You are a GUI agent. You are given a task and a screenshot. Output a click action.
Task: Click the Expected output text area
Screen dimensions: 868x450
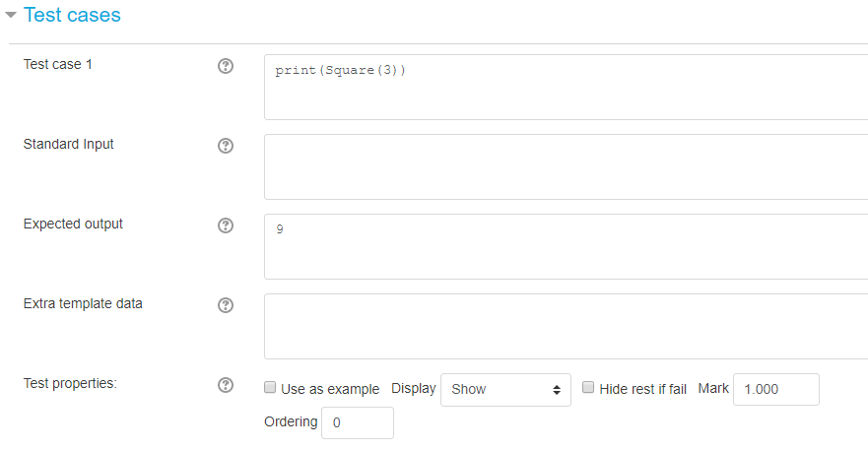coord(566,246)
